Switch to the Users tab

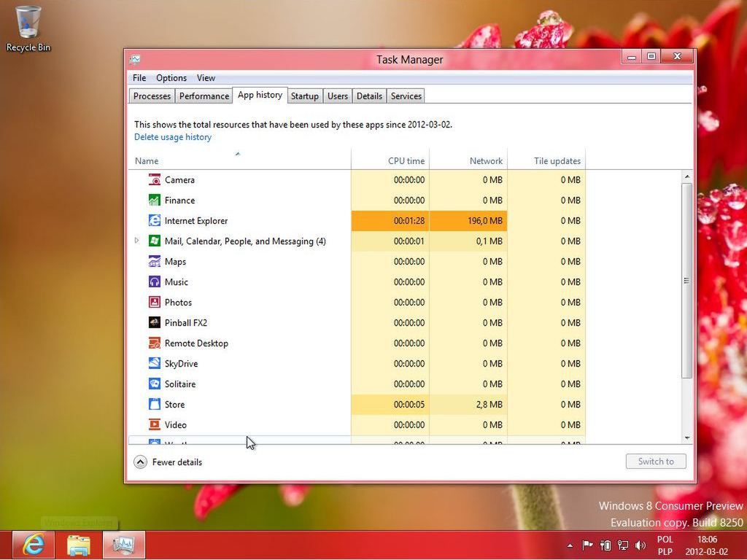point(338,96)
